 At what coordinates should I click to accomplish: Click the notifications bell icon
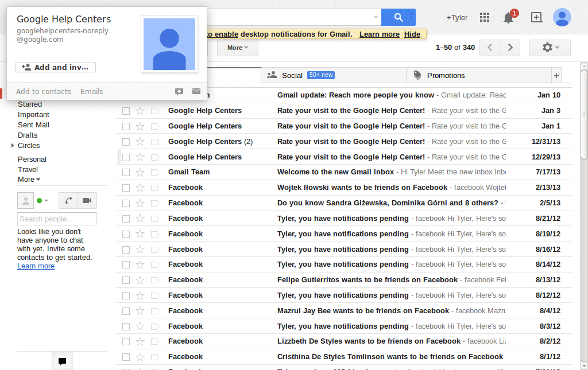coord(508,18)
